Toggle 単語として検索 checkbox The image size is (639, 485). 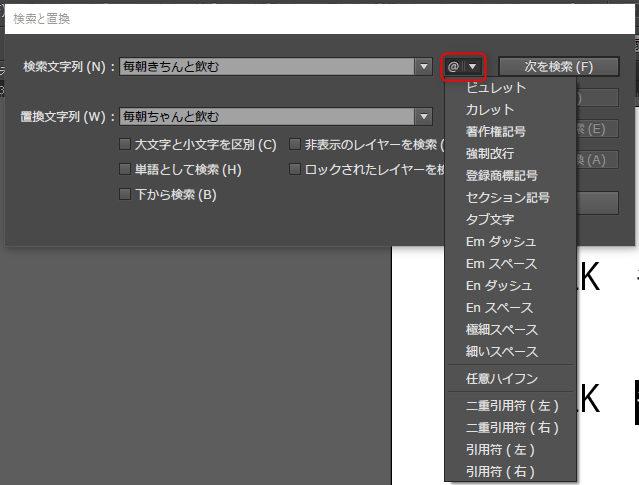coord(125,170)
